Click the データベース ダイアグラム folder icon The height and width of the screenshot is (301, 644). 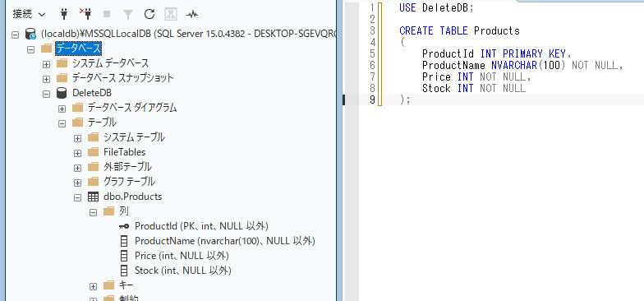point(77,108)
